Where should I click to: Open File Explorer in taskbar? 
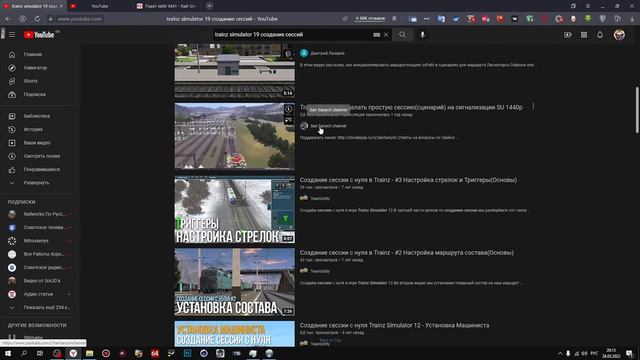[89, 353]
